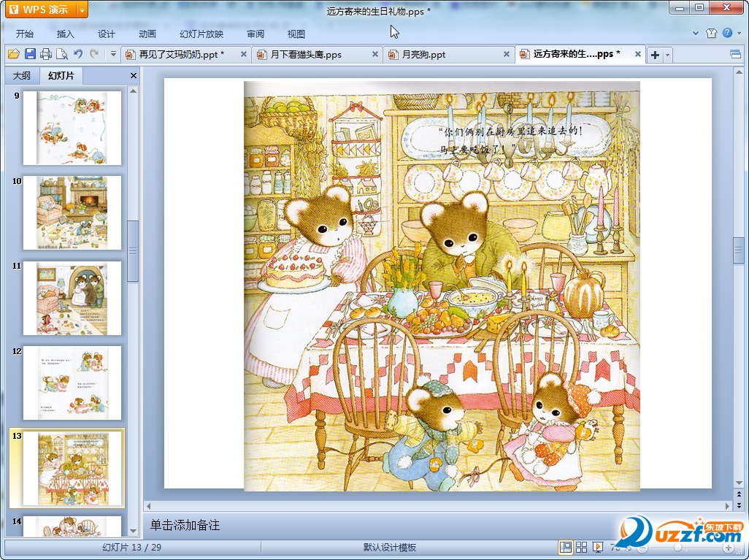749x560 pixels.
Task: Click the blue Help question mark icon
Action: (x=727, y=34)
